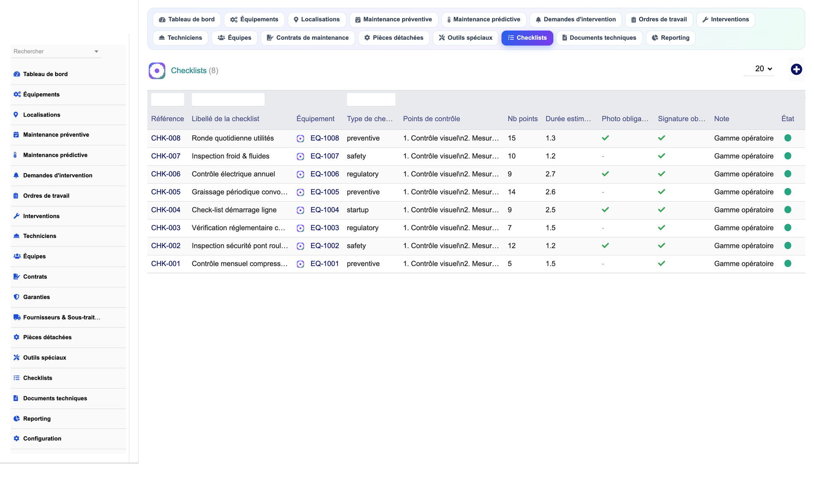814x504 pixels.
Task: Open the page size dropdown showing 20
Action: (x=759, y=69)
